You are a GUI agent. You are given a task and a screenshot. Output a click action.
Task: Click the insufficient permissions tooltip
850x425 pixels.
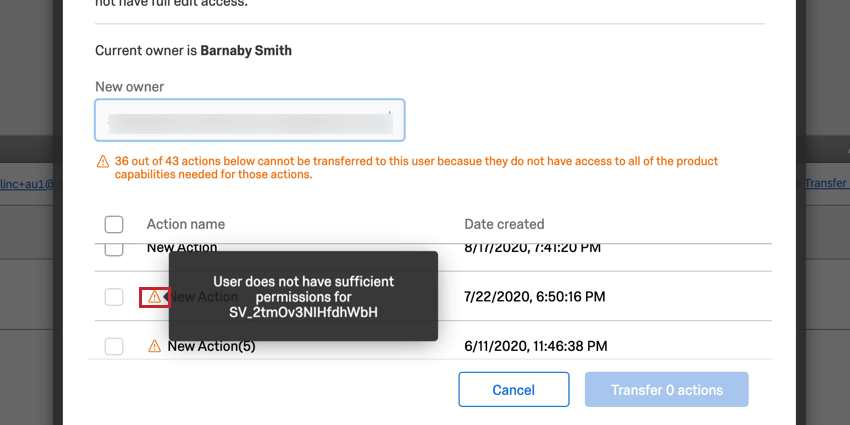303,296
